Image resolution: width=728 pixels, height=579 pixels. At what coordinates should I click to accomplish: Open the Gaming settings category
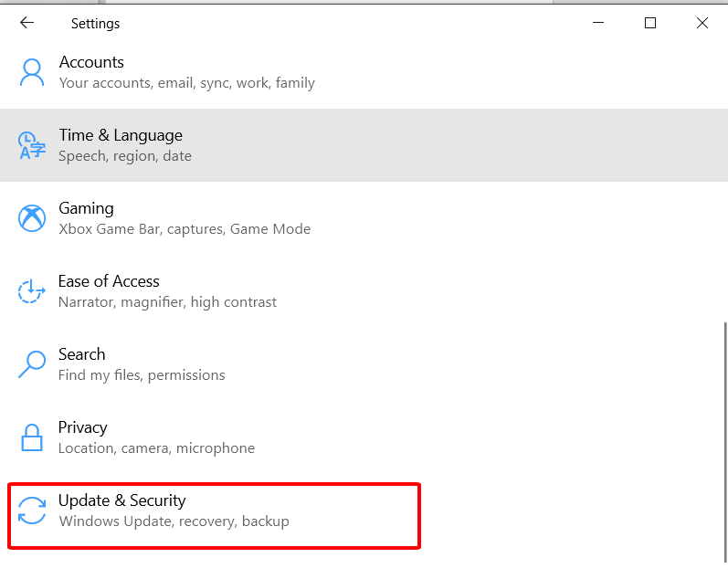(364, 218)
